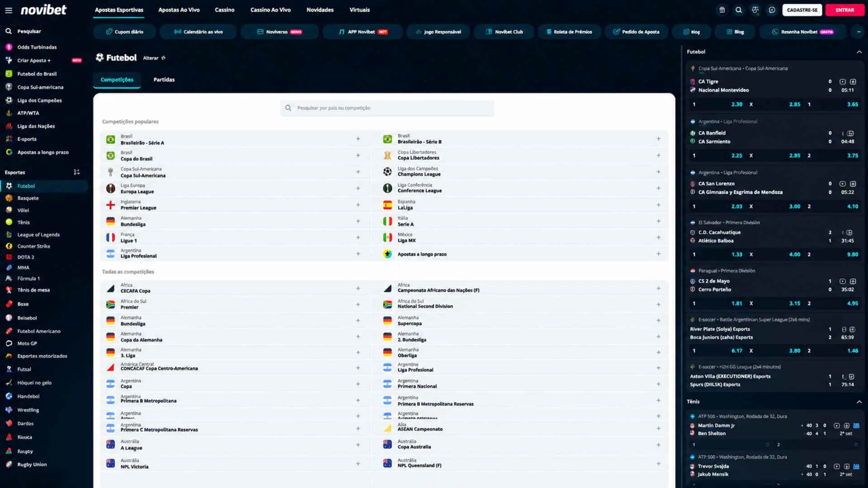
Task: Open the Novibet Club shortcut
Action: (x=504, y=32)
